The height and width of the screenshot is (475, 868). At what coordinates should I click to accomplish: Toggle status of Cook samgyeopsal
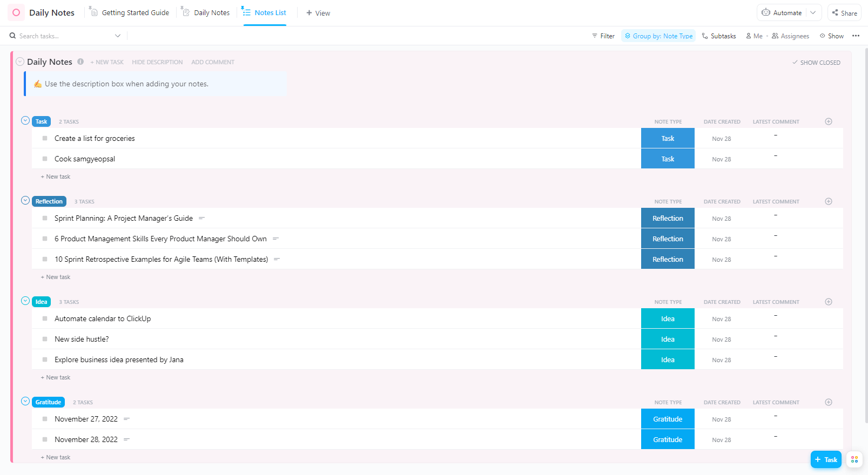[45, 159]
